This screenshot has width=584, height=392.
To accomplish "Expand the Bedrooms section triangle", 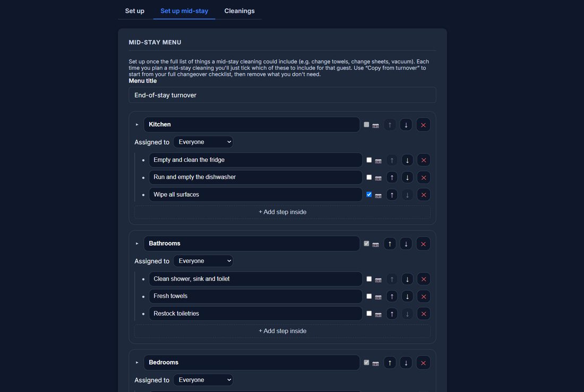I will click(x=137, y=363).
